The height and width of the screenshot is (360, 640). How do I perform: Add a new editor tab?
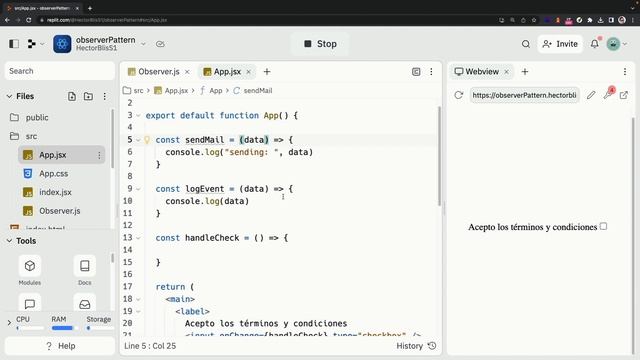pyautogui.click(x=267, y=72)
